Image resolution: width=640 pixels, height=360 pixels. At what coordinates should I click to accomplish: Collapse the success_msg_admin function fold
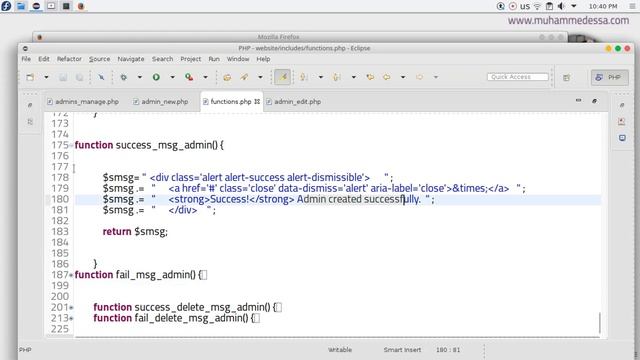coord(71,145)
